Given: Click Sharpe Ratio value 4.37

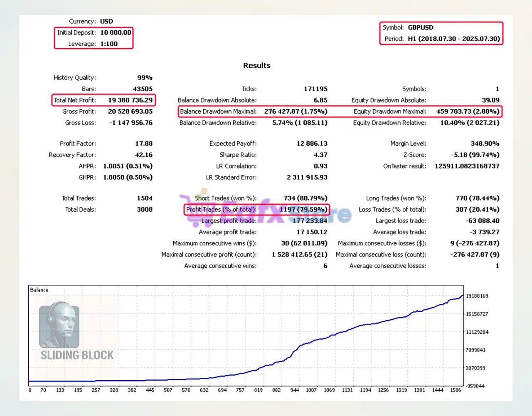Looking at the screenshot, I should click(320, 155).
